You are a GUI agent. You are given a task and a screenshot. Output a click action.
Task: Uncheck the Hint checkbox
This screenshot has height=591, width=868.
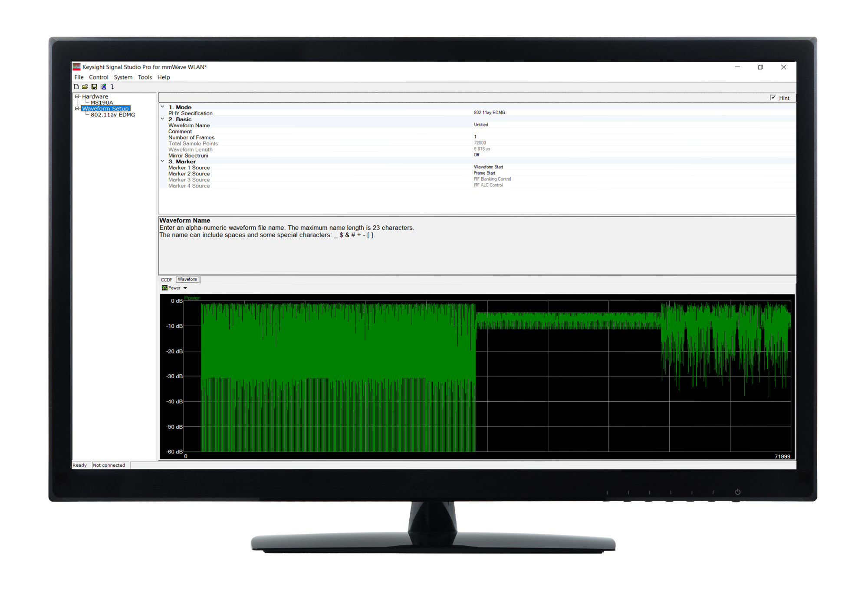tap(773, 98)
